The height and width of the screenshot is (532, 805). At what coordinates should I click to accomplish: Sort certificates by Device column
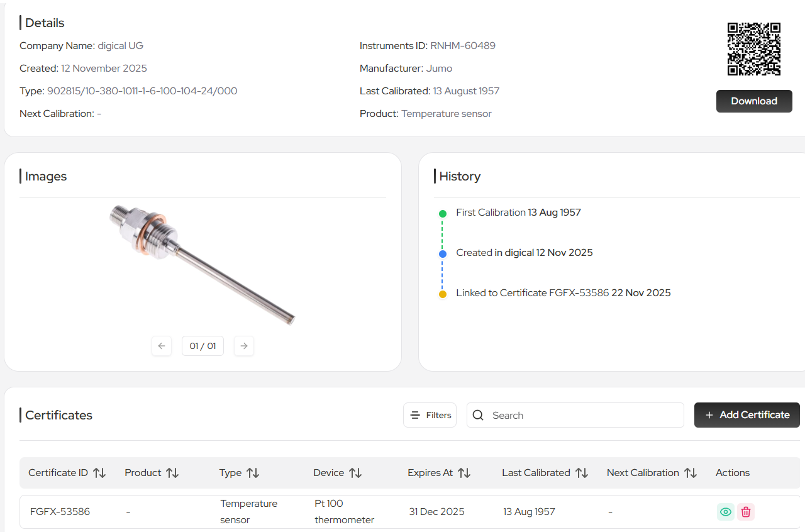pos(355,473)
